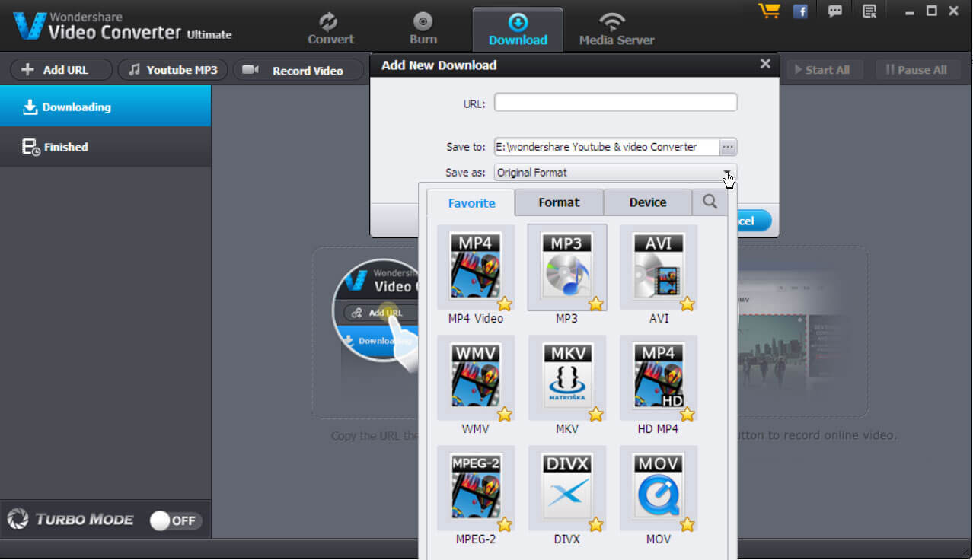This screenshot has height=560, width=973.
Task: Click the URL input field
Action: point(615,103)
